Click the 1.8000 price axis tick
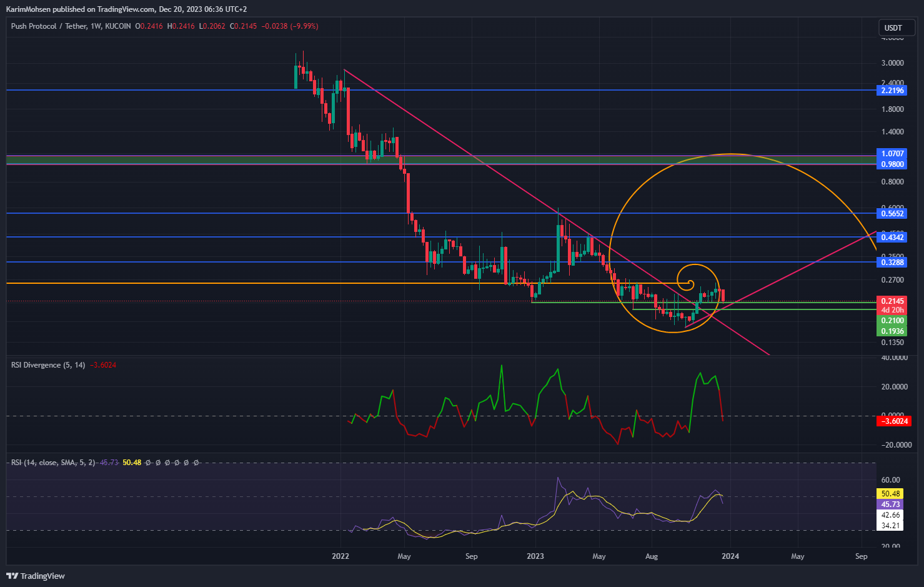The width and height of the screenshot is (924, 587). tap(892, 109)
